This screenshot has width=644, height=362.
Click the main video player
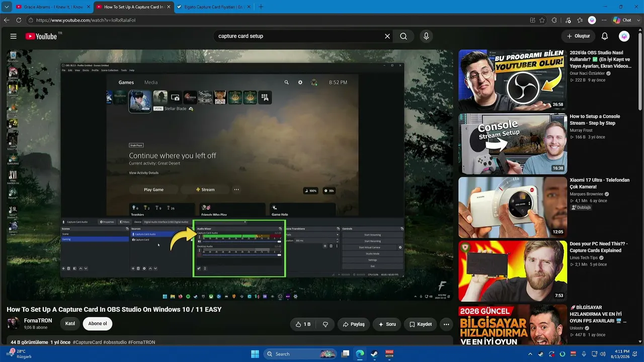pyautogui.click(x=230, y=175)
